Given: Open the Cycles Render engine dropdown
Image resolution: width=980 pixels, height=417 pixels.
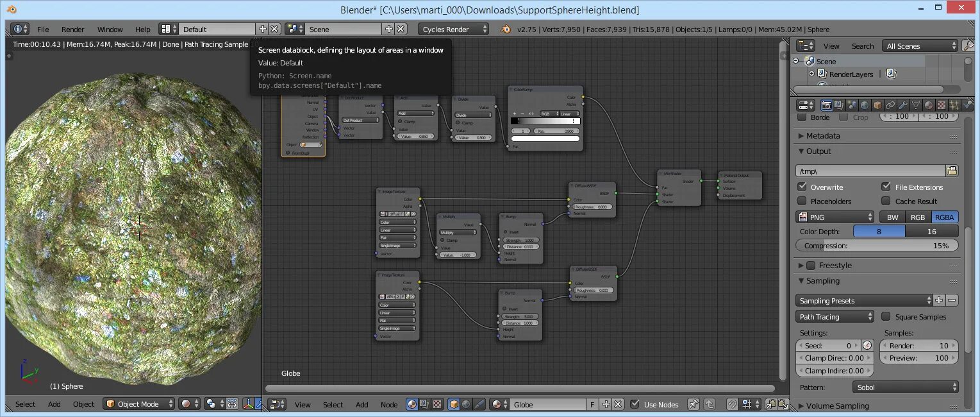Looking at the screenshot, I should click(x=454, y=29).
